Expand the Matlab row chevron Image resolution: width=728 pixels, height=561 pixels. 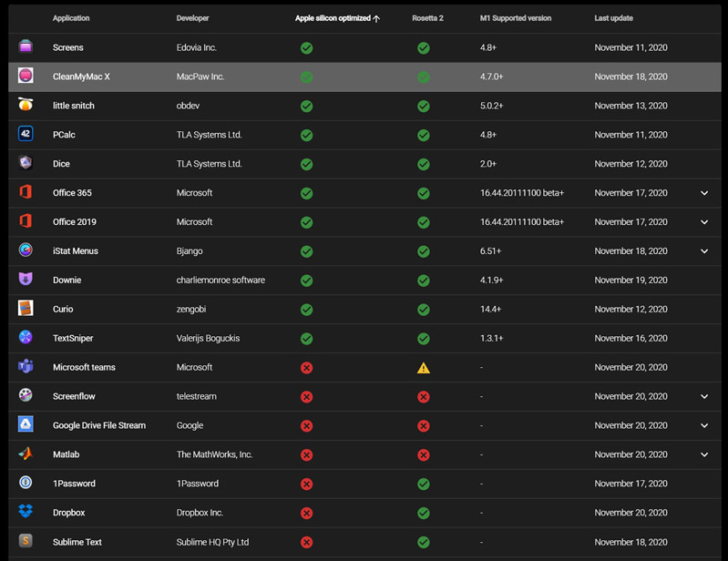704,454
